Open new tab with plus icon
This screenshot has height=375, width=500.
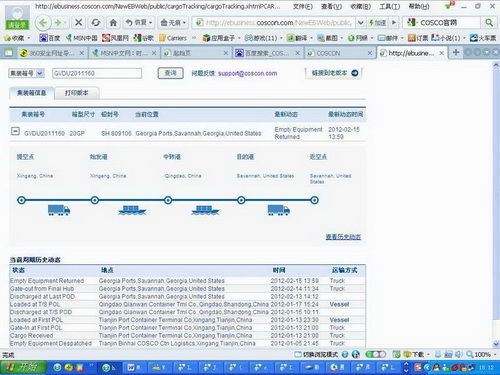click(x=456, y=52)
